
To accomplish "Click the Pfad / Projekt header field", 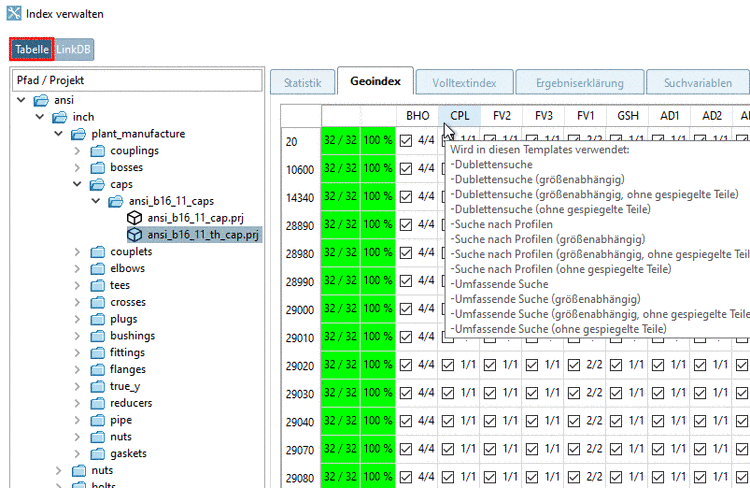I will click(137, 80).
